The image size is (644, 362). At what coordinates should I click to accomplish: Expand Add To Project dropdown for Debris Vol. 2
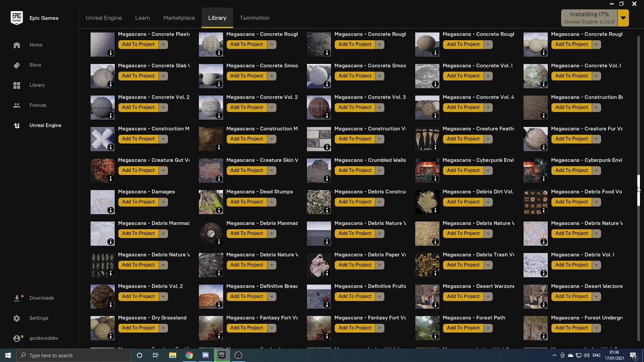pyautogui.click(x=163, y=296)
